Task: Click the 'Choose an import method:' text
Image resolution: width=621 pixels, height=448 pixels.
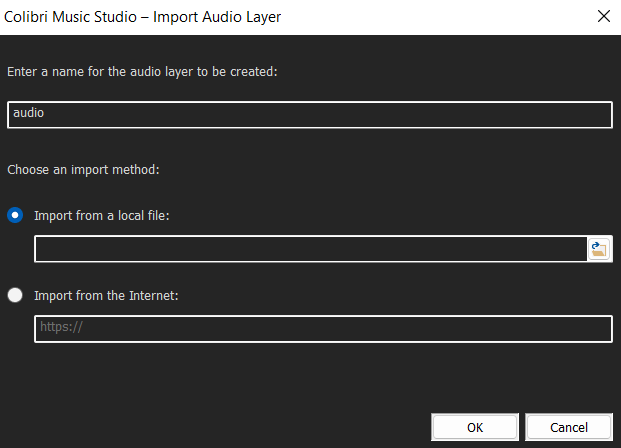Action: (83, 169)
